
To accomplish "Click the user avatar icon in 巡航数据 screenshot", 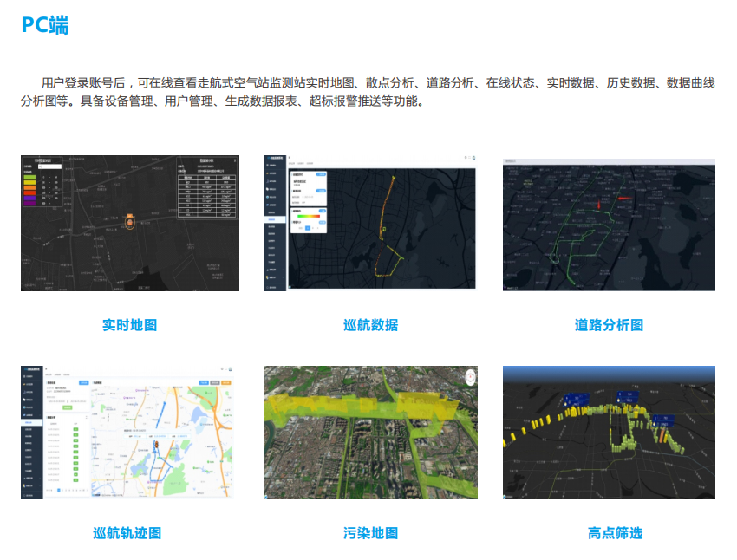I will (473, 157).
